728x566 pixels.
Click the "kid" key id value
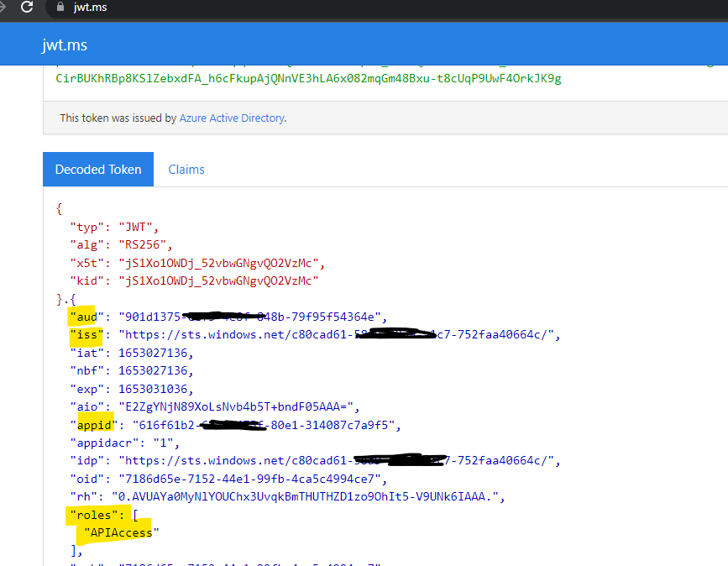tap(218, 281)
